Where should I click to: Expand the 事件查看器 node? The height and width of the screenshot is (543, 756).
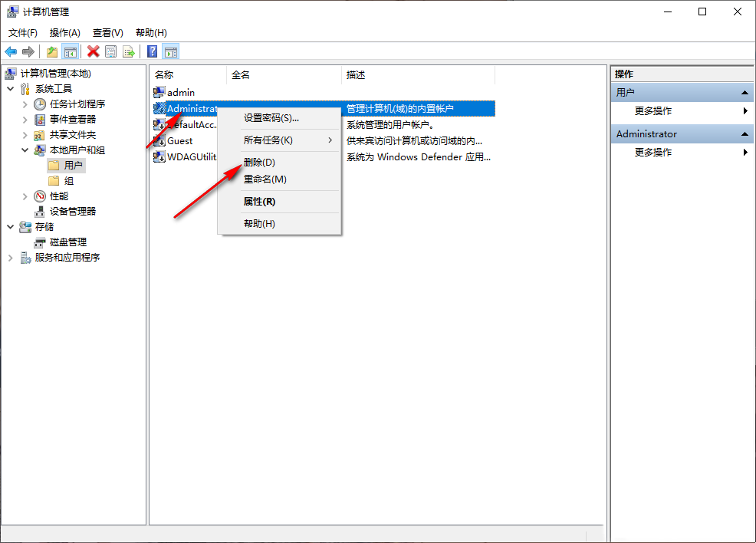(25, 120)
